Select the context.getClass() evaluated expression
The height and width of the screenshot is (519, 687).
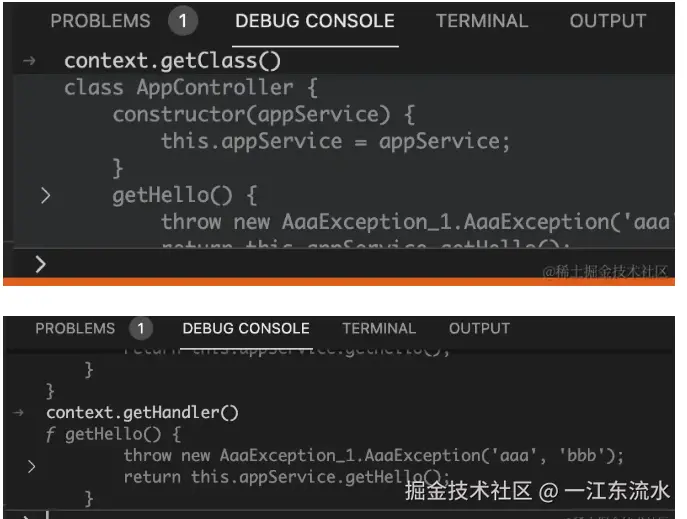[173, 60]
